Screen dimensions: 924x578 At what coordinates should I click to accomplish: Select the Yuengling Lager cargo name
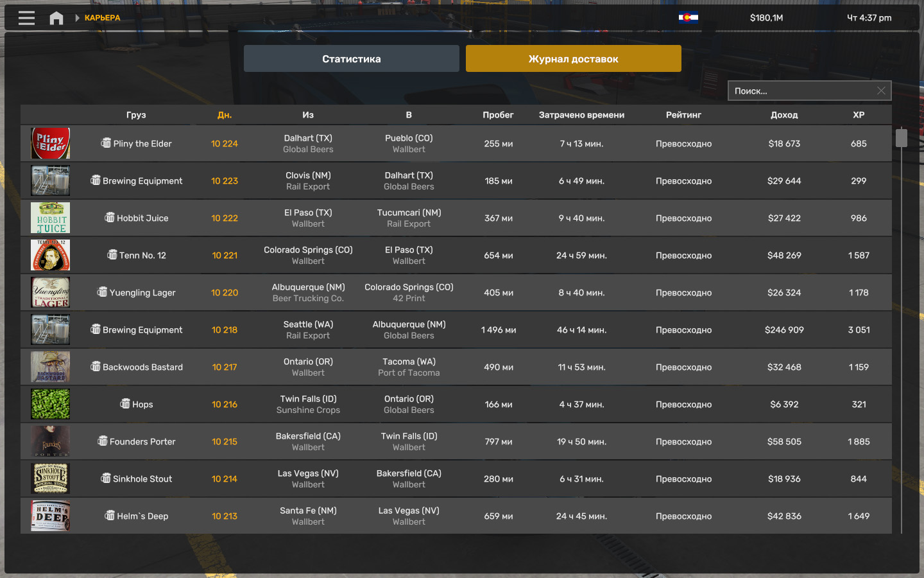point(142,293)
